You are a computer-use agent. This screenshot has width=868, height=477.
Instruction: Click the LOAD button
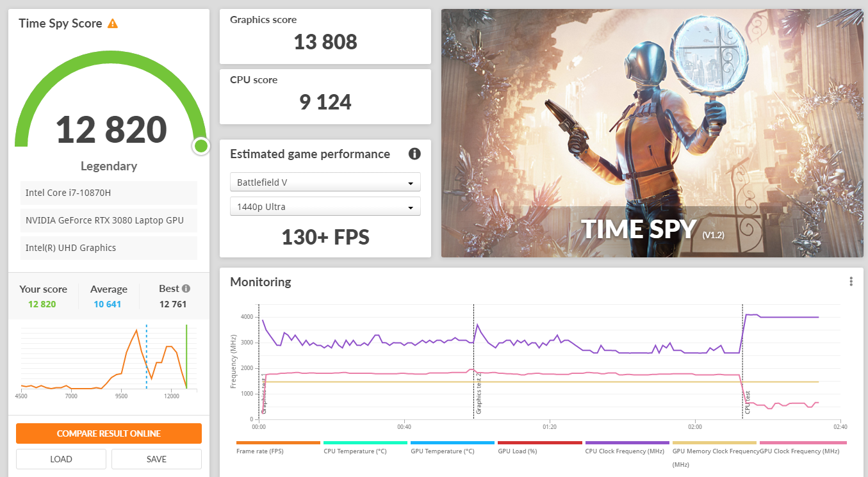[61, 459]
